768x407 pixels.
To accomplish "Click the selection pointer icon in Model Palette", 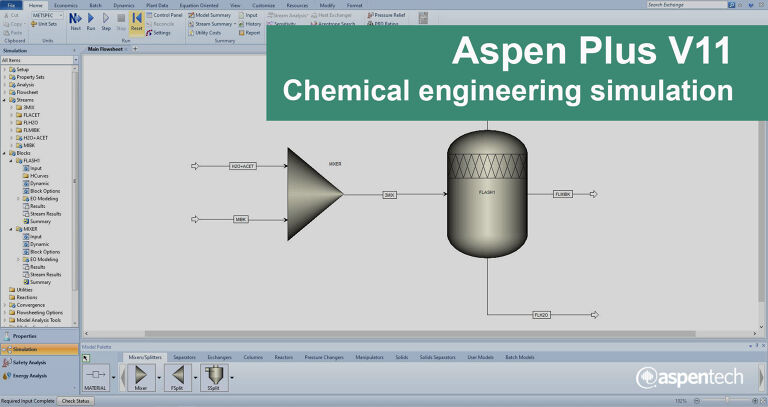I will pos(86,358).
